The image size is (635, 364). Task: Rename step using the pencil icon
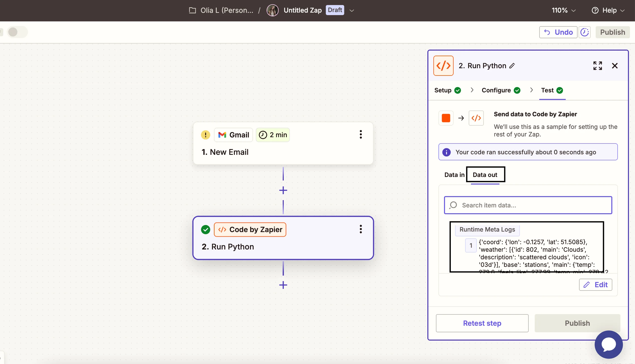click(x=512, y=66)
